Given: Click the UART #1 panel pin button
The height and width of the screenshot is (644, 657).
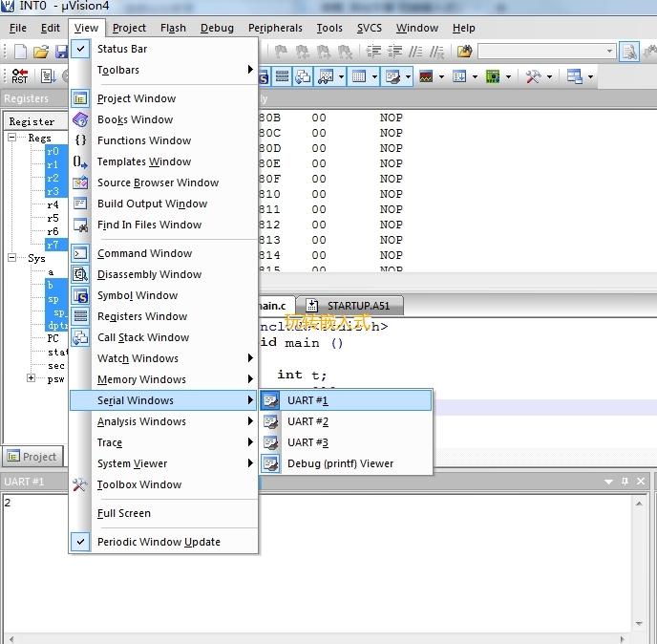Looking at the screenshot, I should (625, 482).
